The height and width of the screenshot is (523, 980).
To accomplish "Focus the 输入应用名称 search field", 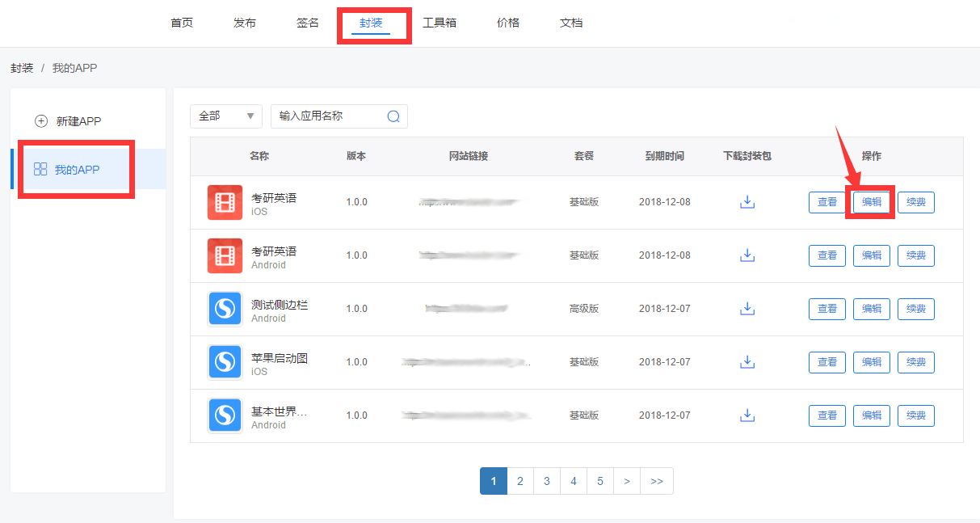I will pos(330,116).
